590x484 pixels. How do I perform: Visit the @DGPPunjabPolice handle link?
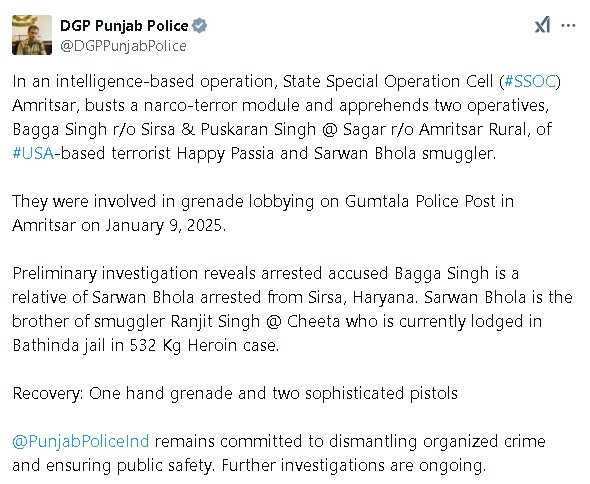[x=123, y=46]
